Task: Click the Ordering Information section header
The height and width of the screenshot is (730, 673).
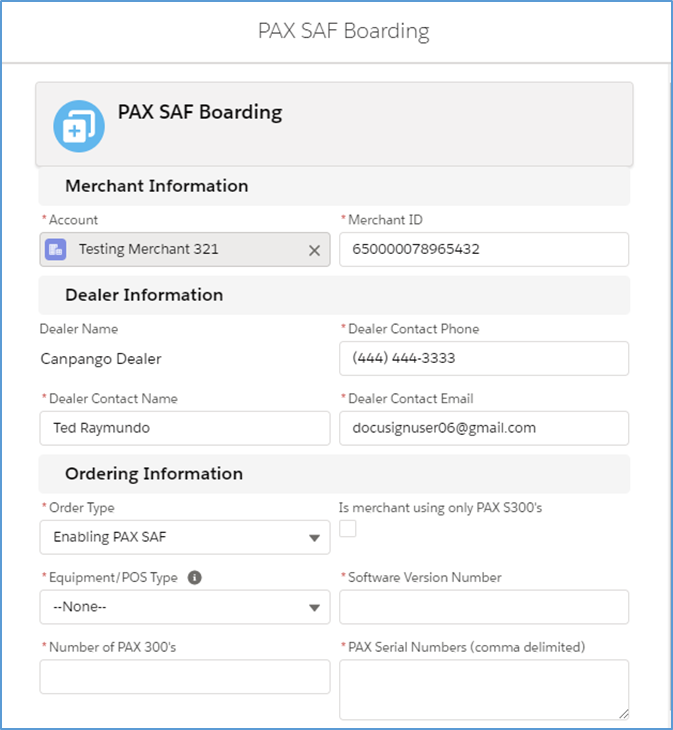Action: [334, 474]
